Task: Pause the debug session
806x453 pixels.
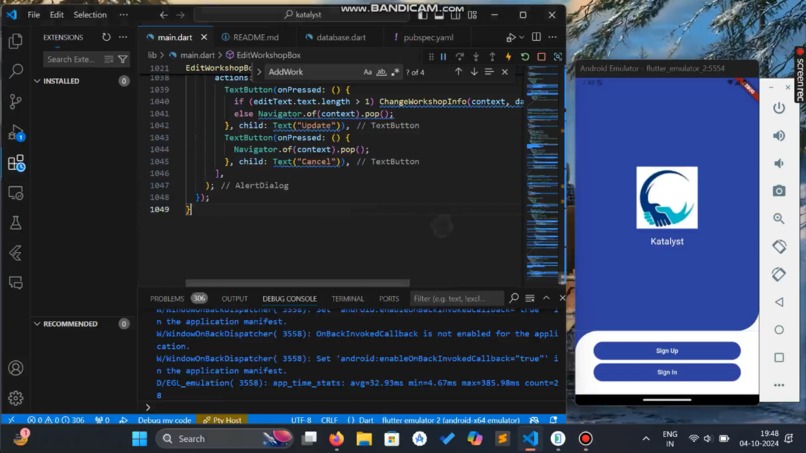Action: tap(443, 57)
